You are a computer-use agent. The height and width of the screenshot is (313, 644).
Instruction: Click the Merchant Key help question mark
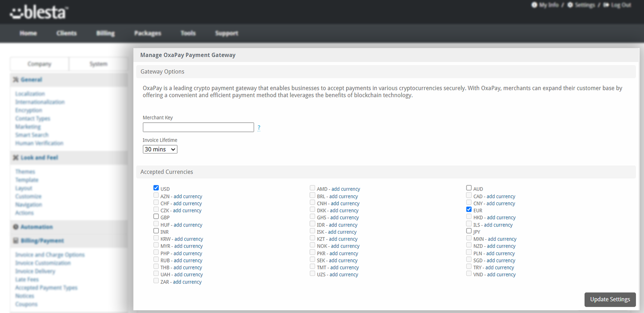[259, 128]
